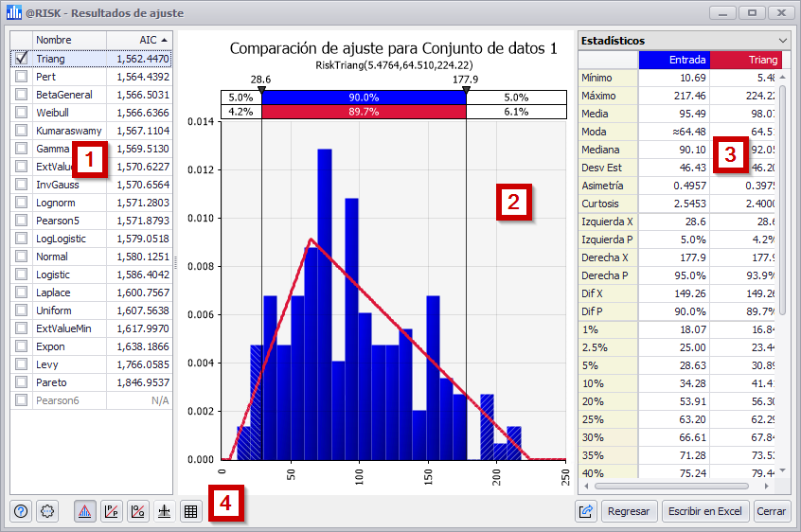
Task: Open the settings gear in bottom toolbar
Action: 48,511
